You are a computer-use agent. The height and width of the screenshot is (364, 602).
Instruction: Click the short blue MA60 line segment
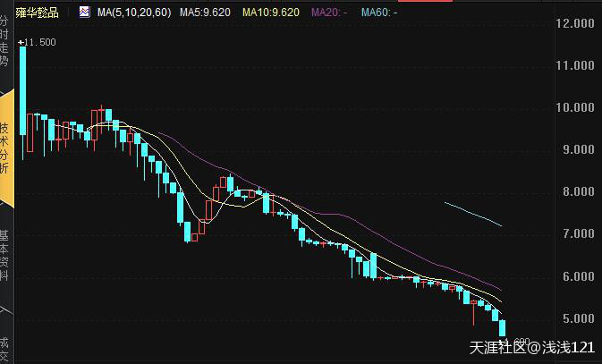(x=472, y=215)
